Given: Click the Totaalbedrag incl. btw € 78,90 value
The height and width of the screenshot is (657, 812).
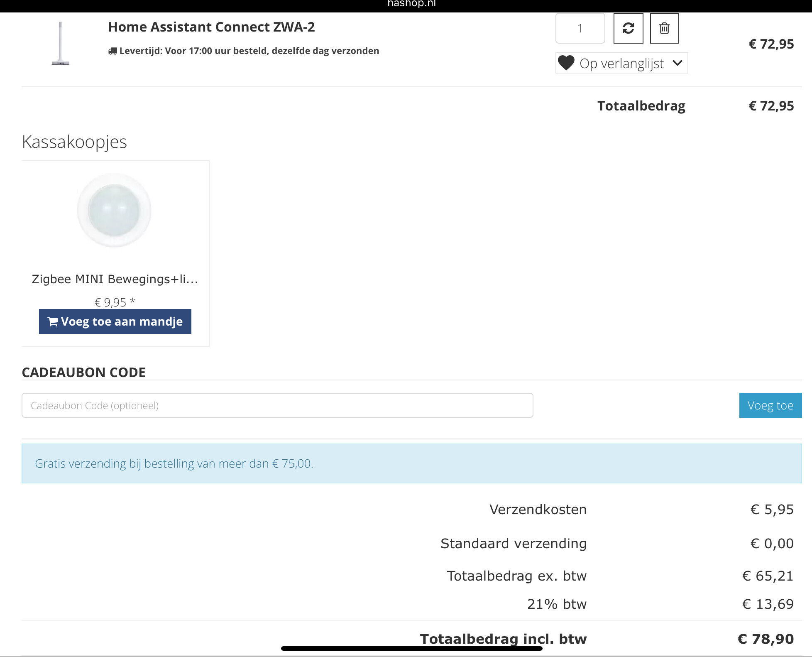Looking at the screenshot, I should click(x=766, y=639).
